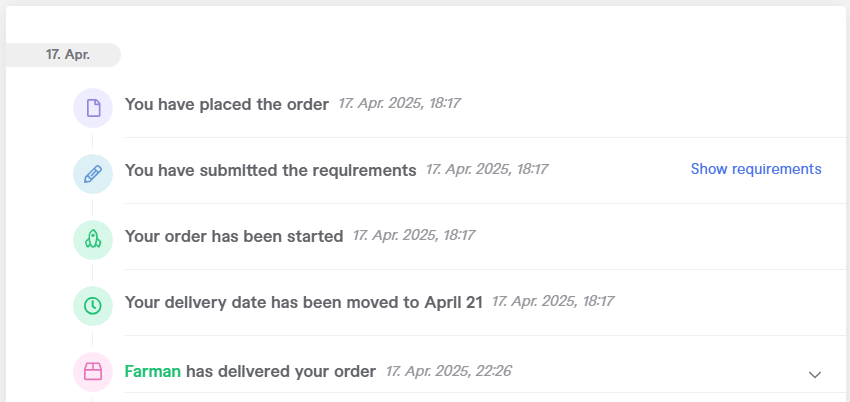The image size is (850, 402).
Task: Click timeline connector between document and pencil icons
Action: point(92,141)
